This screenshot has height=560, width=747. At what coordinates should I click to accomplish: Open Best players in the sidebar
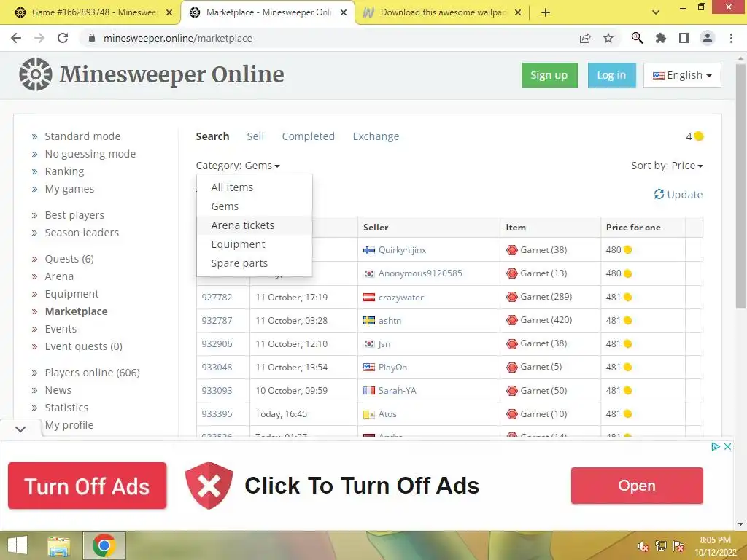pyautogui.click(x=74, y=215)
